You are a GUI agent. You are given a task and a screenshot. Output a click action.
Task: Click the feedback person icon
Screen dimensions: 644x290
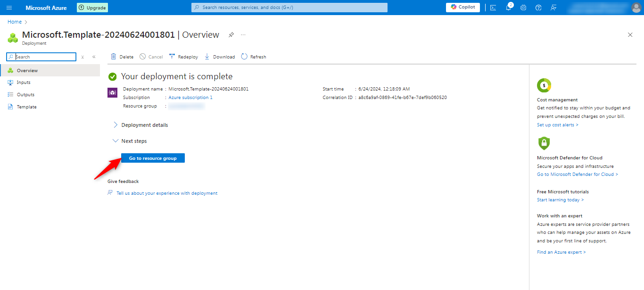pyautogui.click(x=110, y=193)
